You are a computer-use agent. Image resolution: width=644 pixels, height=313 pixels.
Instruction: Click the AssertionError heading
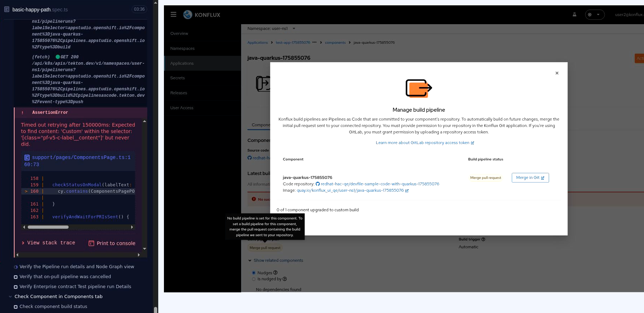click(x=50, y=112)
